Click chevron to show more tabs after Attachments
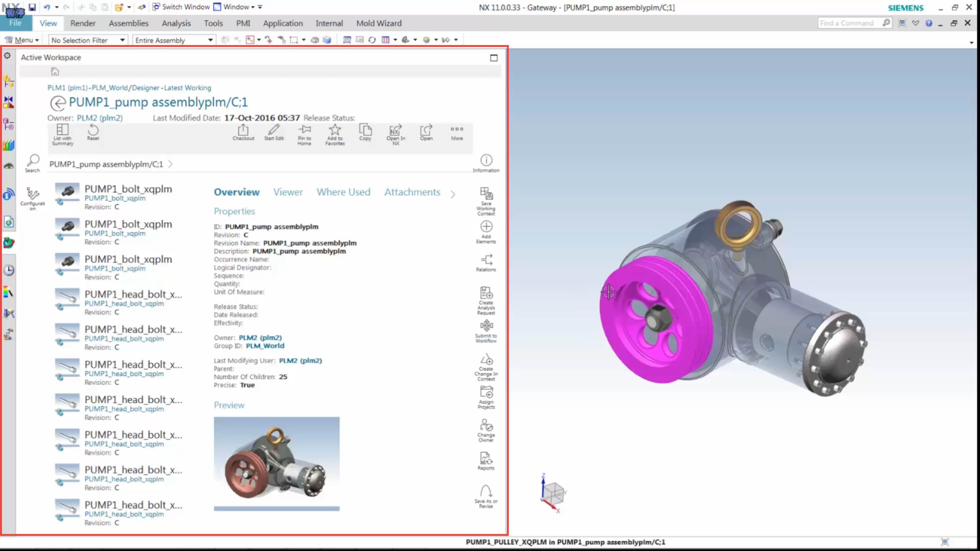The image size is (980, 551). (x=453, y=194)
